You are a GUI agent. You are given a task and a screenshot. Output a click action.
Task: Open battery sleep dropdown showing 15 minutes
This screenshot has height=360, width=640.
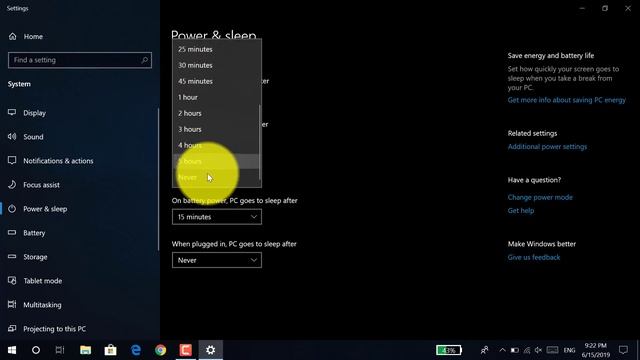point(217,217)
